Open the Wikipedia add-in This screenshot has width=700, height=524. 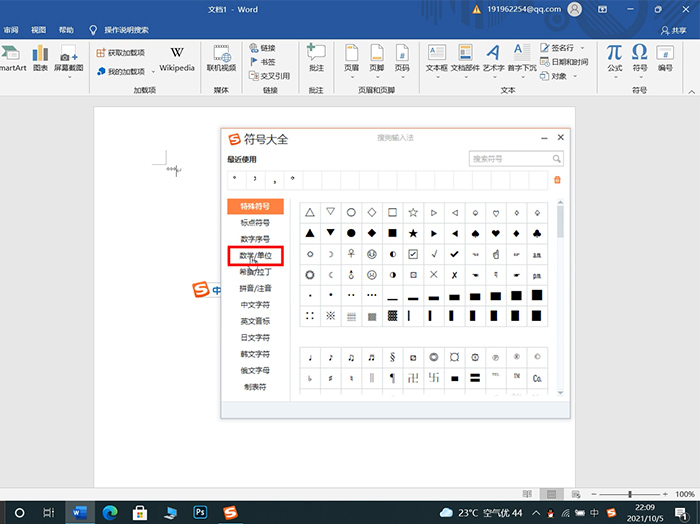pos(177,59)
